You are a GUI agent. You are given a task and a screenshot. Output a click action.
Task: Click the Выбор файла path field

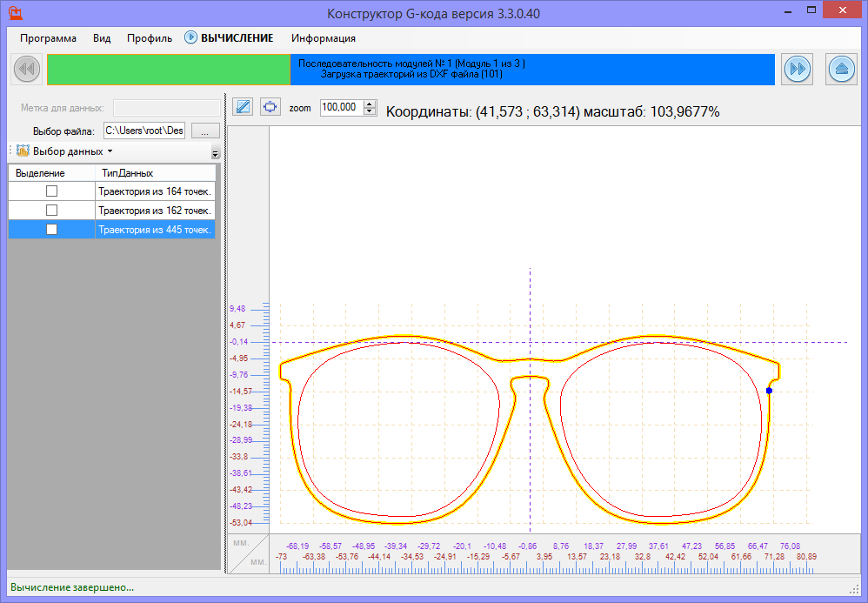point(144,131)
